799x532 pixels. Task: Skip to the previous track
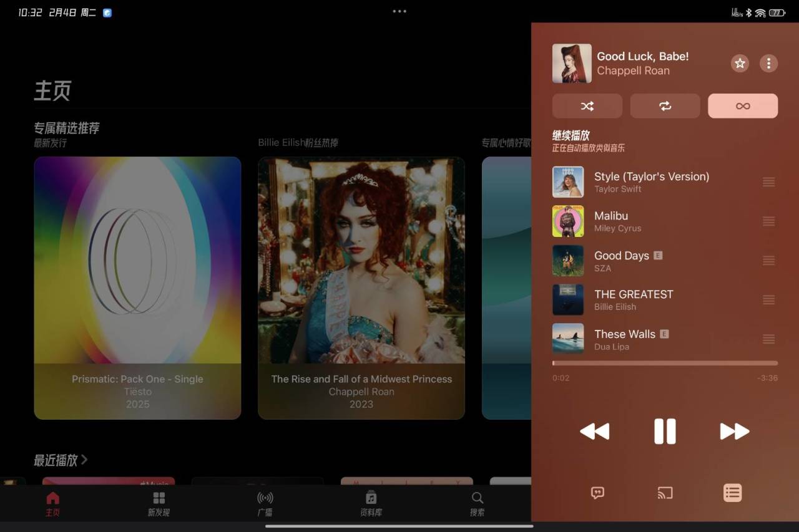click(595, 431)
